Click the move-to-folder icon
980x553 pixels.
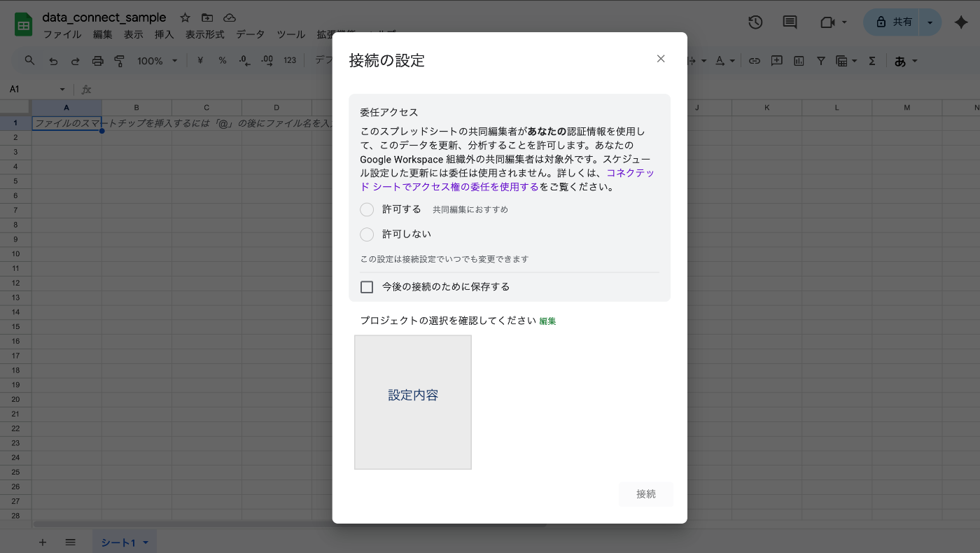click(x=207, y=18)
